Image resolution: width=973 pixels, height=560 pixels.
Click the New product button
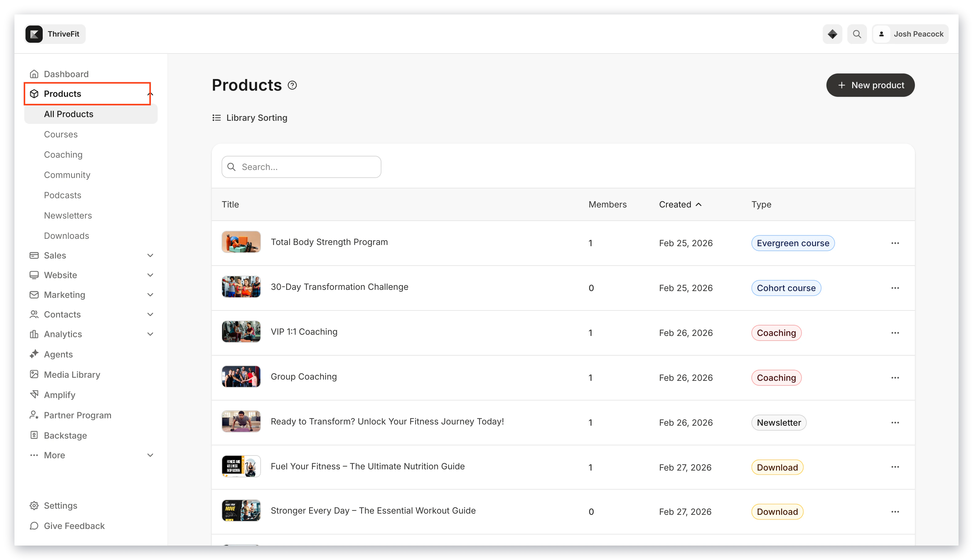pos(870,85)
